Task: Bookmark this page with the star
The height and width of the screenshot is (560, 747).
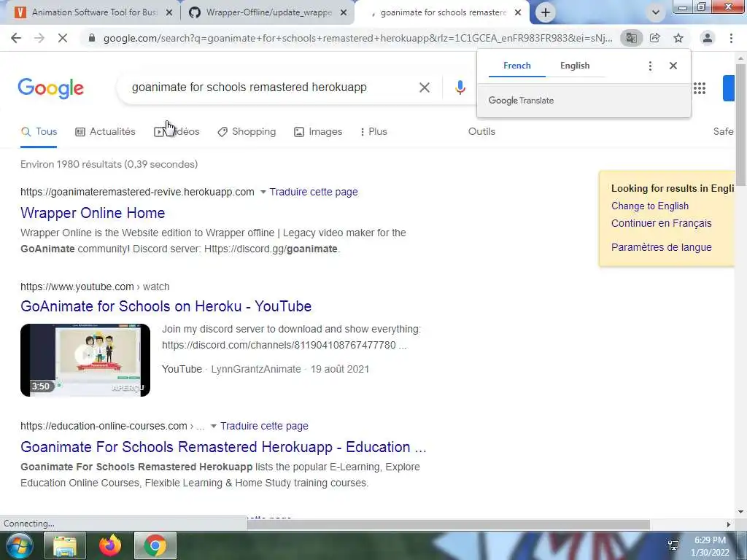Action: (x=678, y=38)
